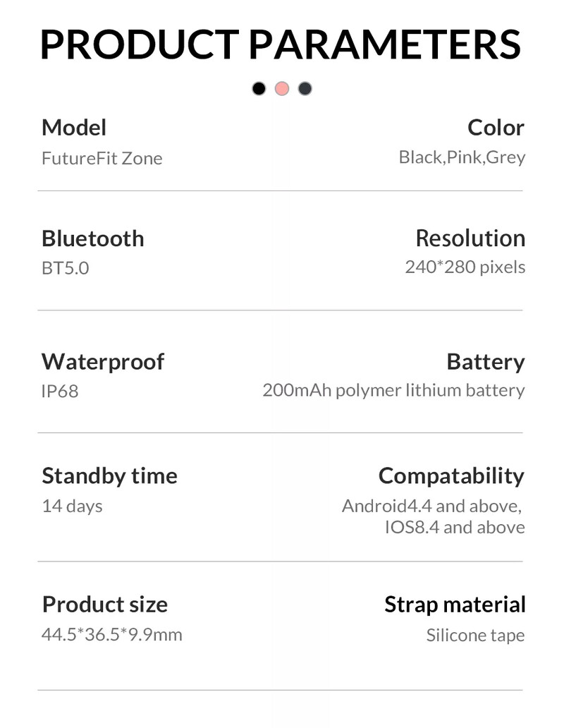564x728 pixels.
Task: Click the Model label
Action: tap(74, 128)
